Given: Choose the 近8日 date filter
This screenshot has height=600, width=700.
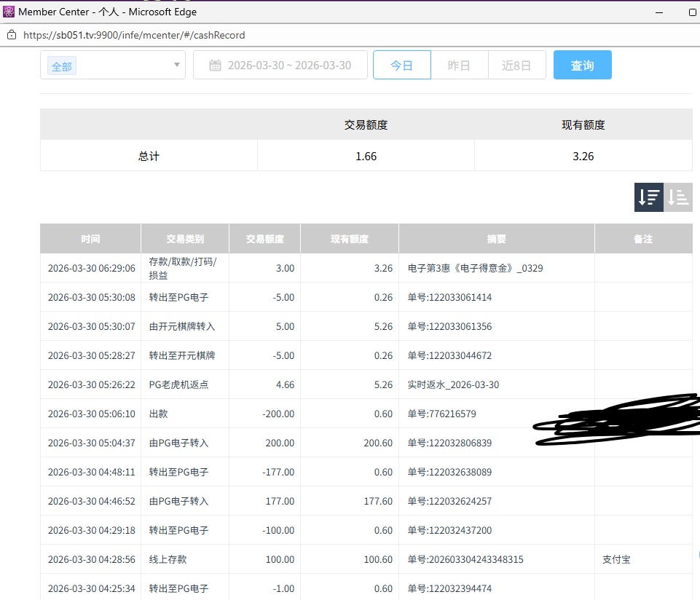Looking at the screenshot, I should click(x=516, y=66).
